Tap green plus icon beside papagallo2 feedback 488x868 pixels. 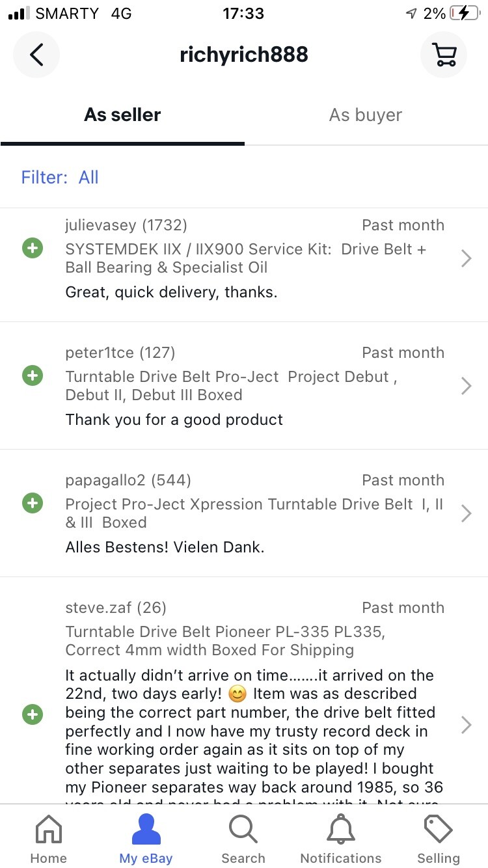[33, 503]
